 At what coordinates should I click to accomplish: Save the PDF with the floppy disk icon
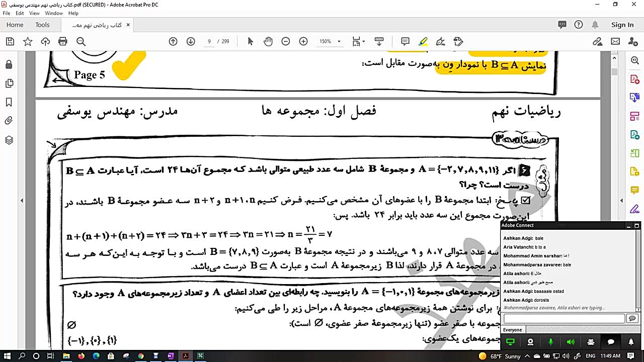coord(10,42)
